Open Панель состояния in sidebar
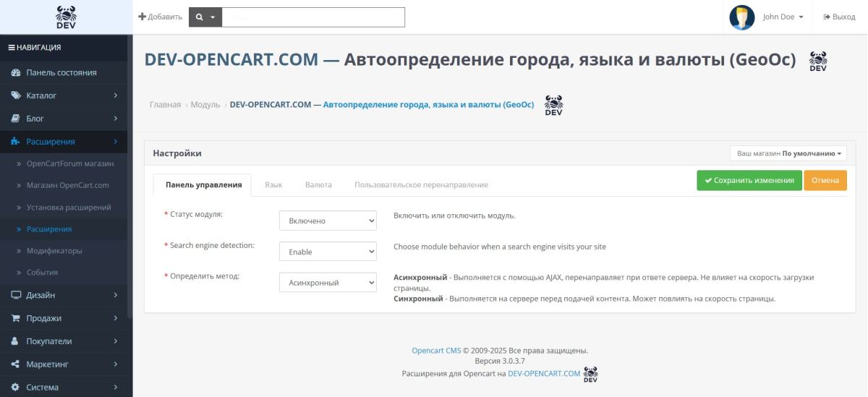The width and height of the screenshot is (868, 397). pyautogui.click(x=61, y=72)
